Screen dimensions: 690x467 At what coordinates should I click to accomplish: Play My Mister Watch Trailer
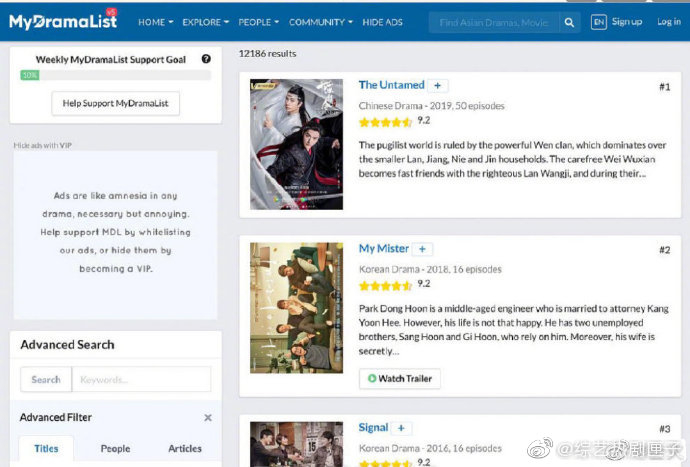point(400,379)
